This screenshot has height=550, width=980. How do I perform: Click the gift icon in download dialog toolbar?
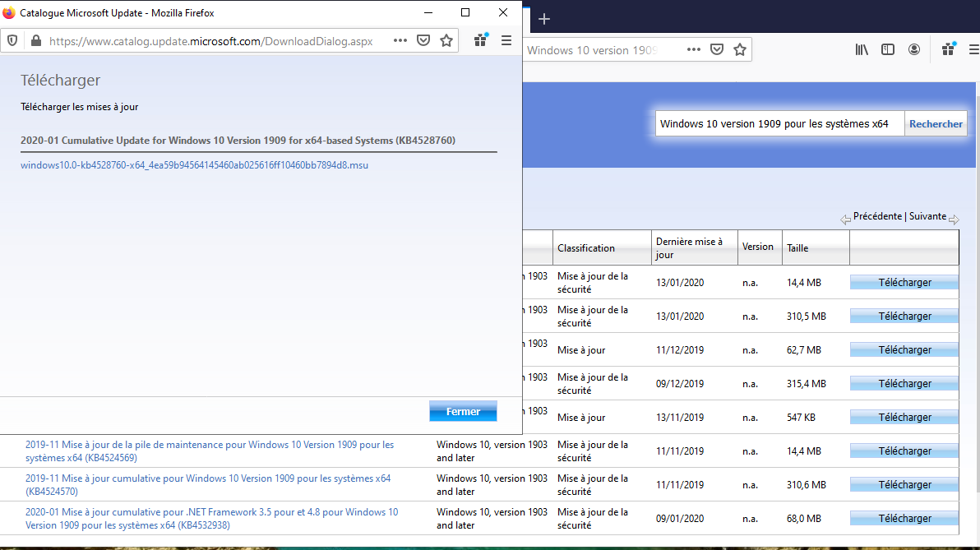(481, 40)
